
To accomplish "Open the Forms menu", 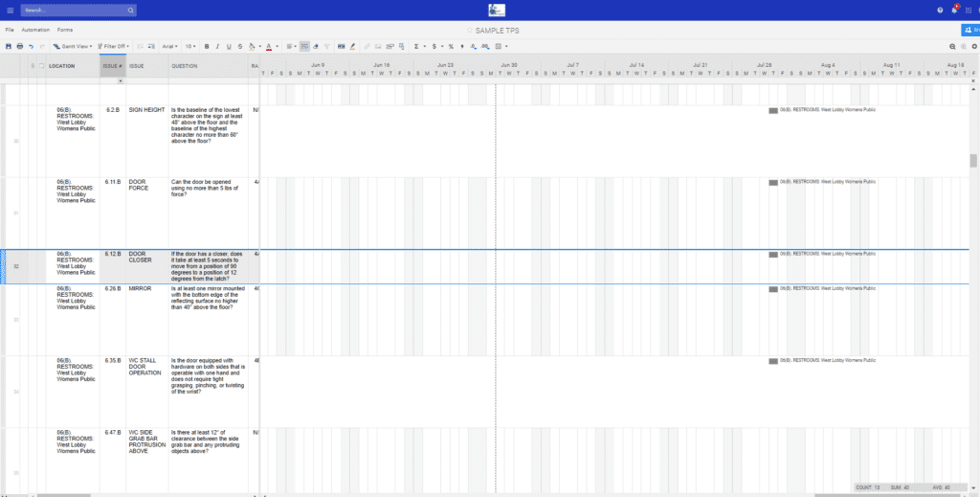I will click(x=65, y=30).
